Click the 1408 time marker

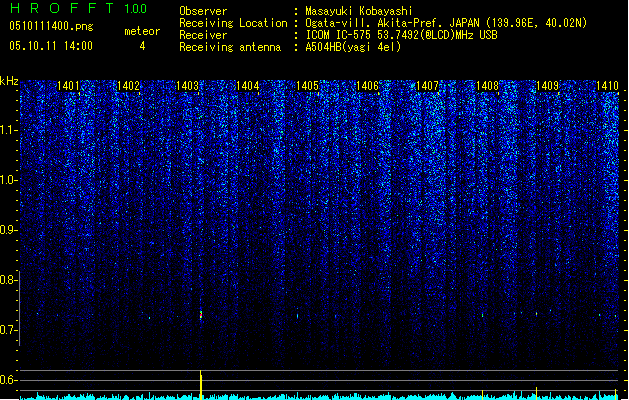coord(487,86)
